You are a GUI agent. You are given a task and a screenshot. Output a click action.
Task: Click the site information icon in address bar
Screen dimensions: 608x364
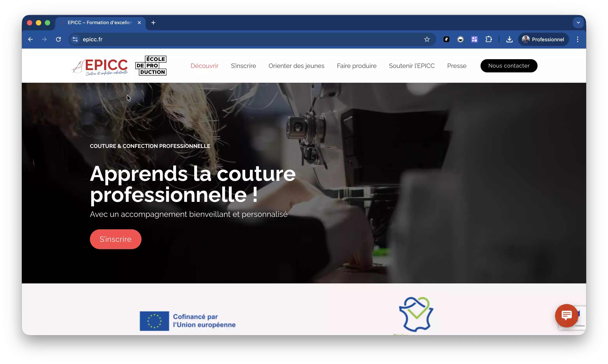(x=75, y=40)
